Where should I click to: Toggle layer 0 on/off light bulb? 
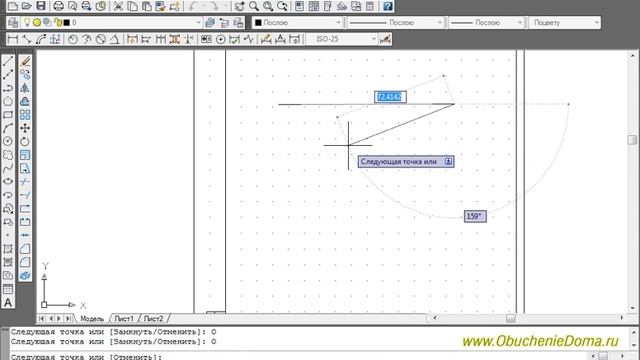point(27,22)
